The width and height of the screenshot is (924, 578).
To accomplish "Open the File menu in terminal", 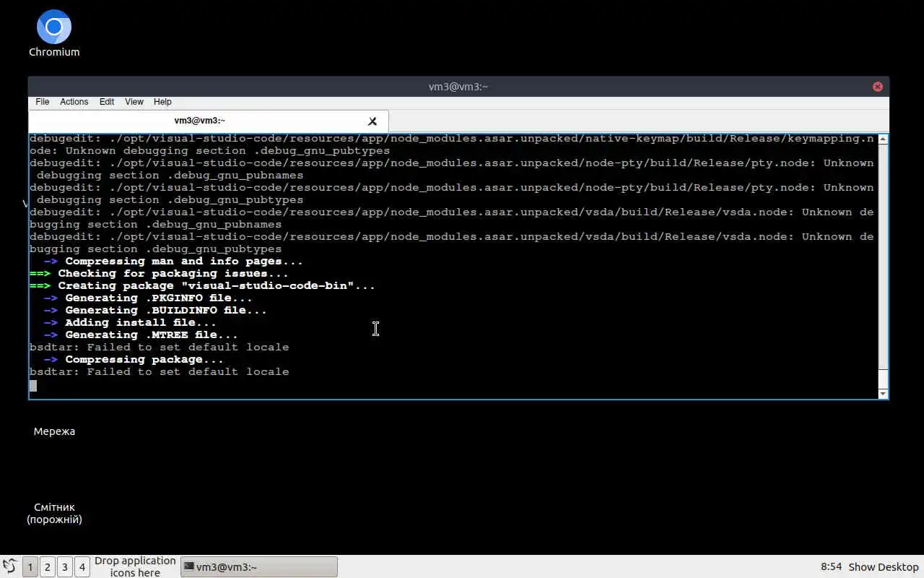I will click(43, 102).
